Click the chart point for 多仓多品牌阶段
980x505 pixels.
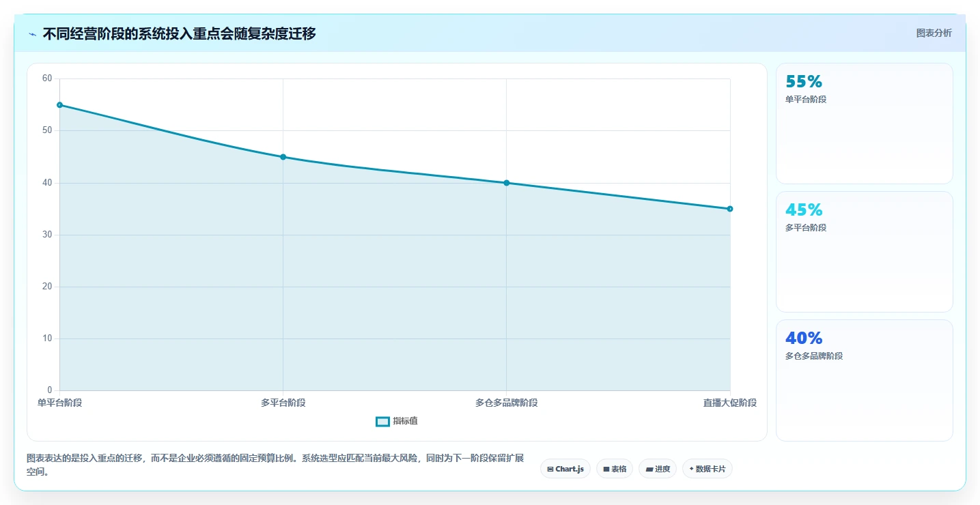coord(506,183)
